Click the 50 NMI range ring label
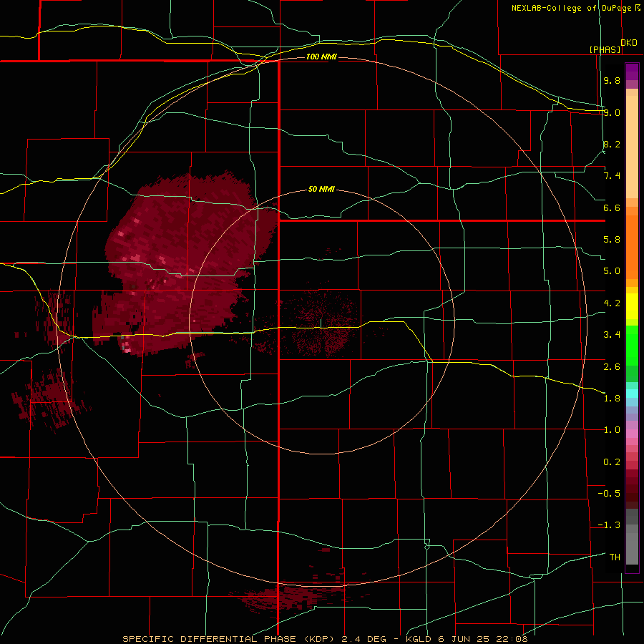Image resolution: width=644 pixels, height=644 pixels. (x=321, y=190)
